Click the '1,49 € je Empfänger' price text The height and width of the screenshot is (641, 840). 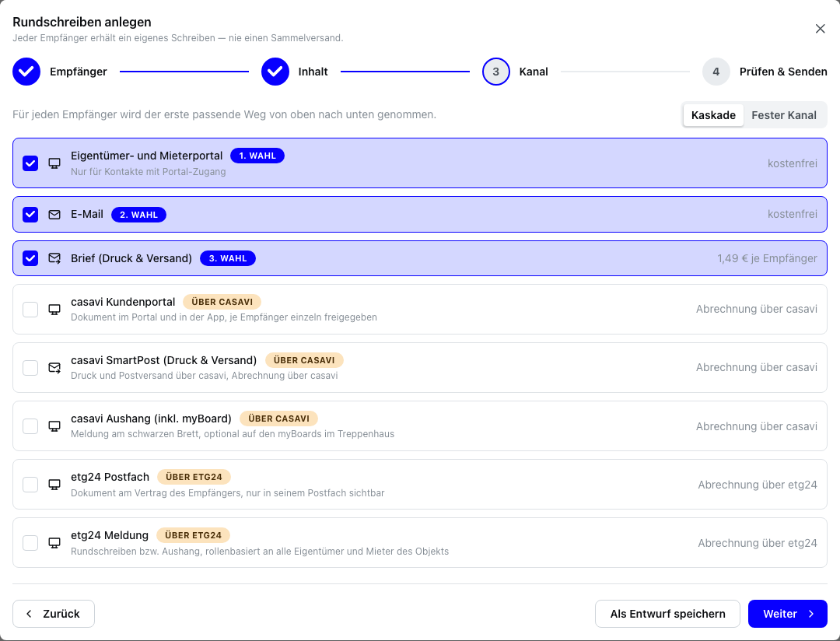pyautogui.click(x=767, y=258)
